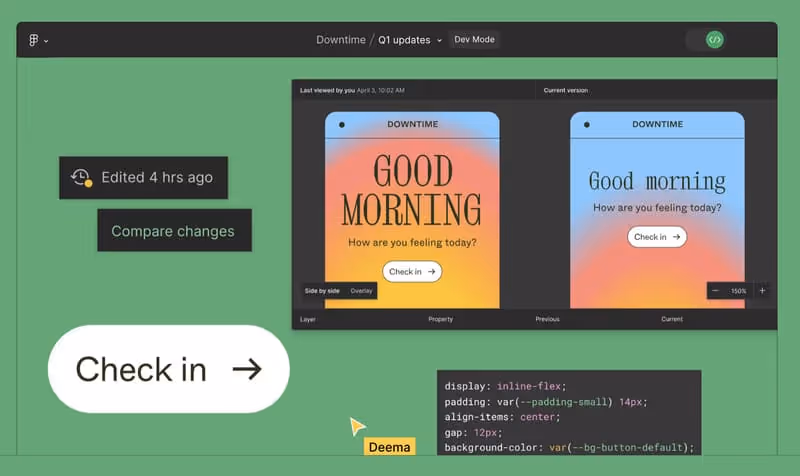800x476 pixels.
Task: Click Check in on the GOOD MORNING preview
Action: (x=412, y=271)
